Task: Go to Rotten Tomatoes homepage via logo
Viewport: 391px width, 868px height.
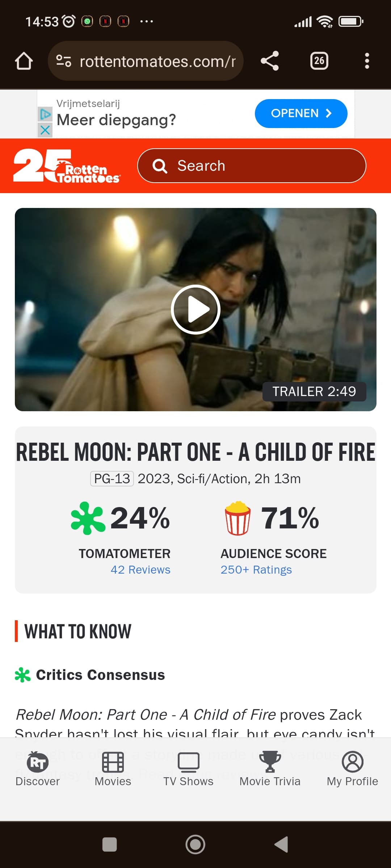Action: coord(67,166)
